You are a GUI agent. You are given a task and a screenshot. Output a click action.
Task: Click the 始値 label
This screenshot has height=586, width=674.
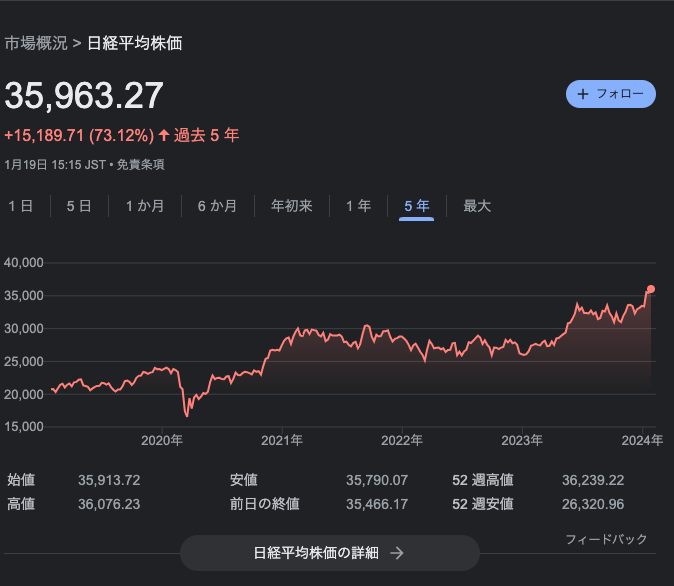point(21,480)
